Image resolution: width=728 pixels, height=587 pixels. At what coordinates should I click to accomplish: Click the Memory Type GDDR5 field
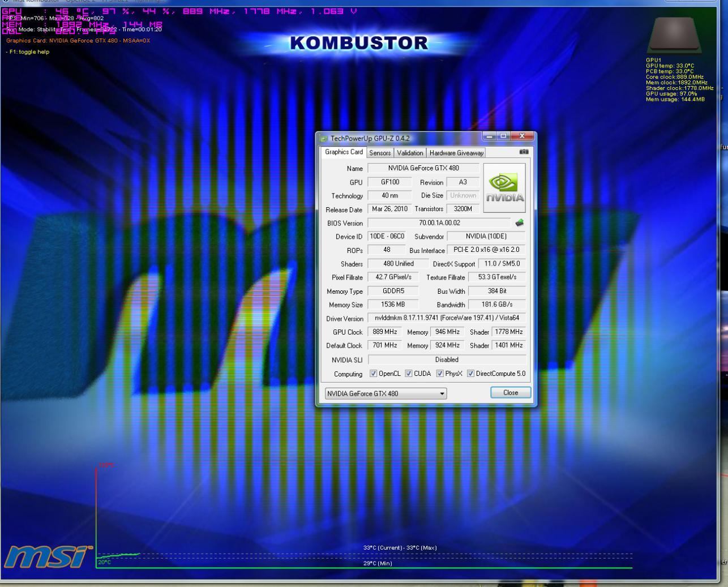click(393, 291)
